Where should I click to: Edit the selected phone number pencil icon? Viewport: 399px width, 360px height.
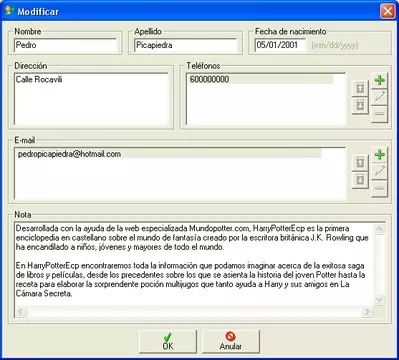(379, 97)
